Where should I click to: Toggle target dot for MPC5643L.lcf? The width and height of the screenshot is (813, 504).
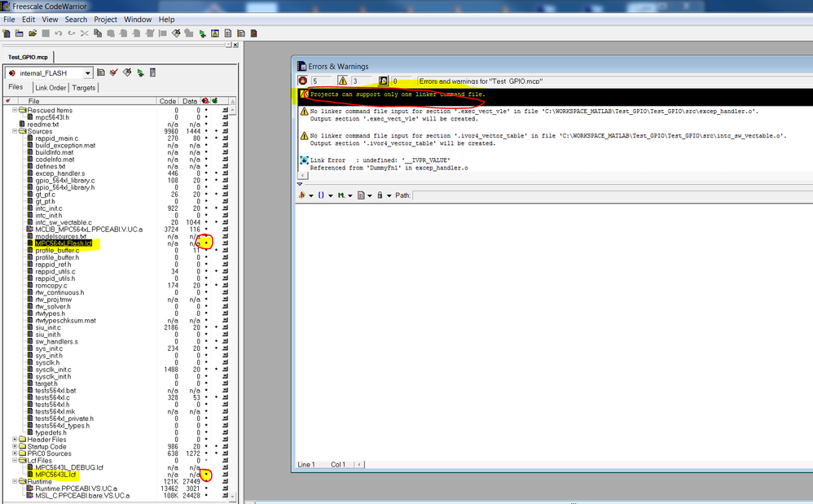(x=206, y=475)
